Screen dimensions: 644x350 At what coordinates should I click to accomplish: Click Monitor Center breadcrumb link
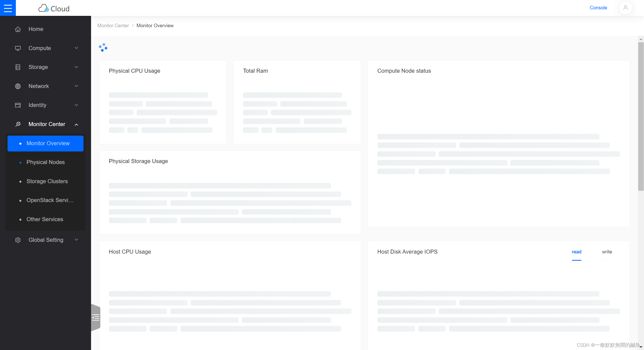click(113, 26)
